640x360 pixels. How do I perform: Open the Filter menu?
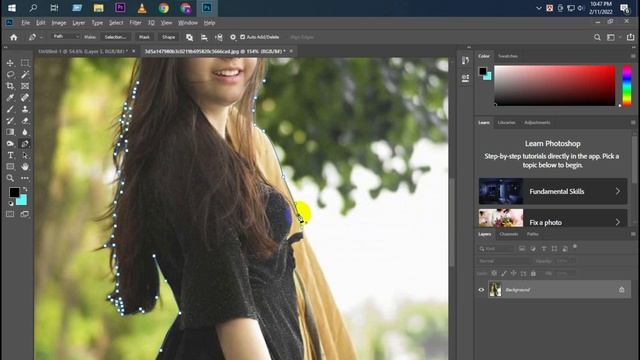coord(135,23)
